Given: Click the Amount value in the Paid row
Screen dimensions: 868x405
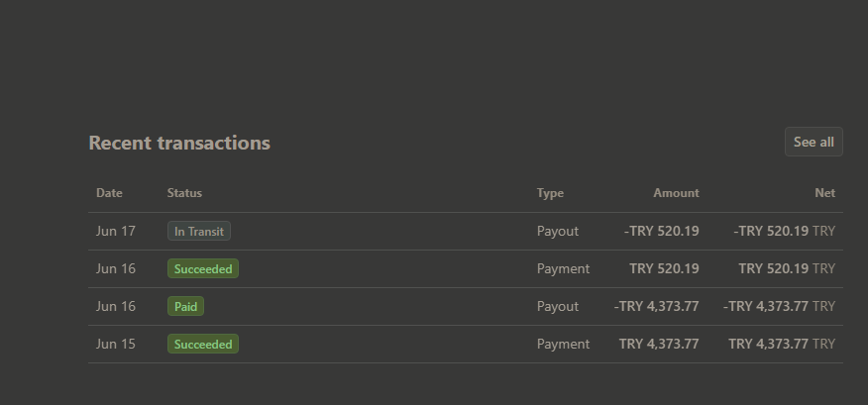Looking at the screenshot, I should tap(656, 306).
